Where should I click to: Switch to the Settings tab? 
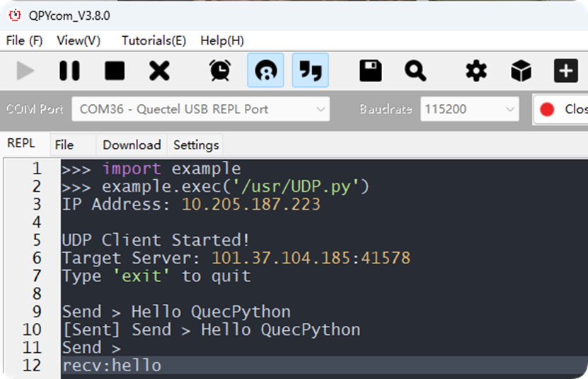coord(196,145)
